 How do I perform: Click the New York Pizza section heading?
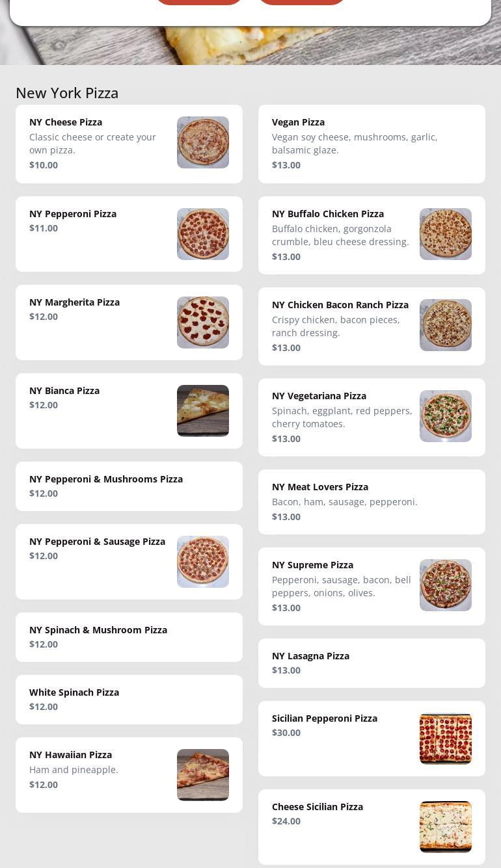click(67, 93)
